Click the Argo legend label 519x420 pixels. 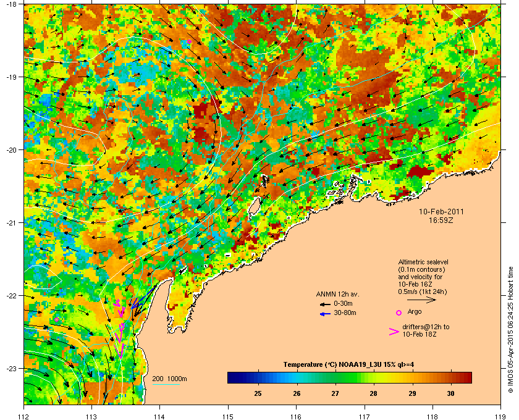[x=415, y=311]
